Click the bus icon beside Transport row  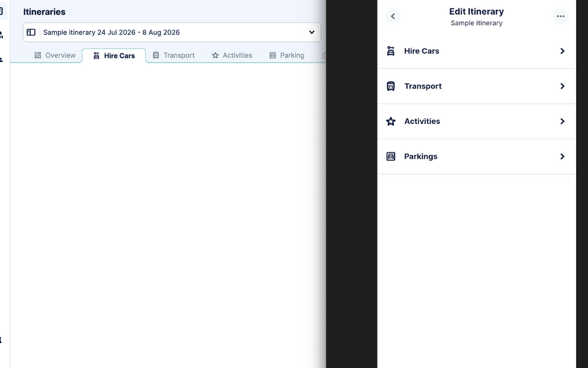click(x=391, y=86)
